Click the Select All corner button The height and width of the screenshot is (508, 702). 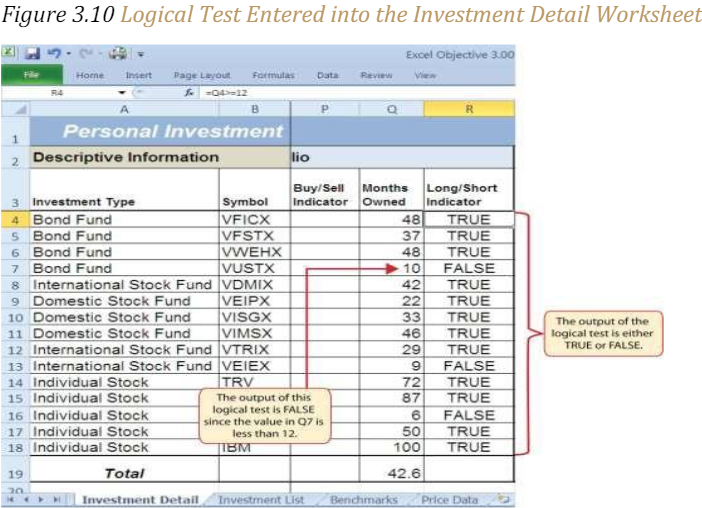point(16,109)
